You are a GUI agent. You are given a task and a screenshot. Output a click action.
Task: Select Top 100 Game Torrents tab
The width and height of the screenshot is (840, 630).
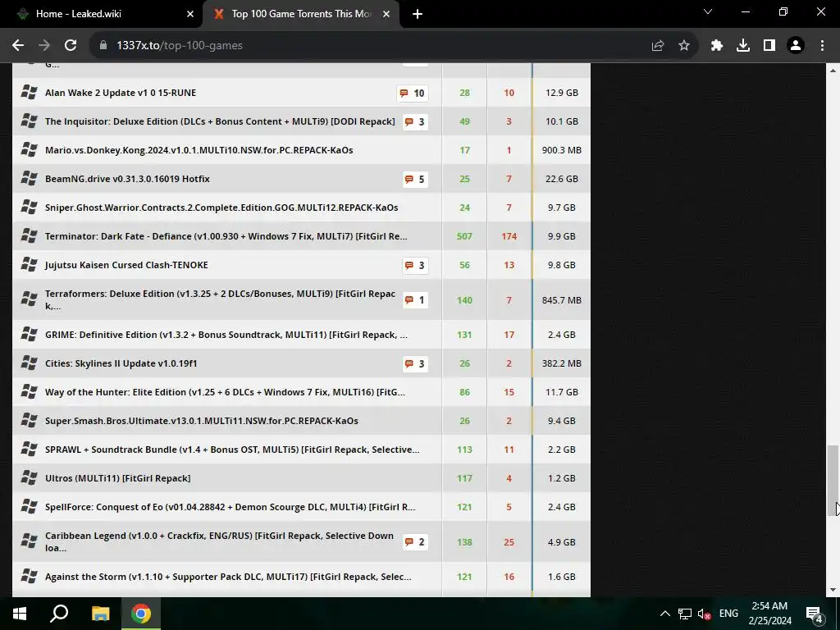pyautogui.click(x=300, y=14)
